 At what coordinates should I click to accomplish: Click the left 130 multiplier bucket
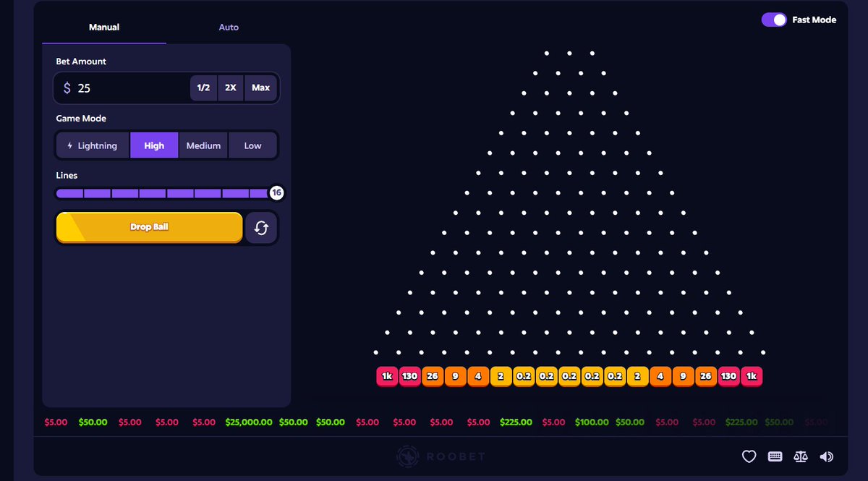click(x=410, y=376)
